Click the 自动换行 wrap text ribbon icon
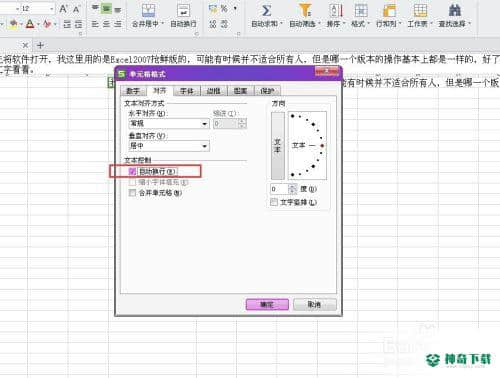The width and height of the screenshot is (500, 378). (183, 11)
